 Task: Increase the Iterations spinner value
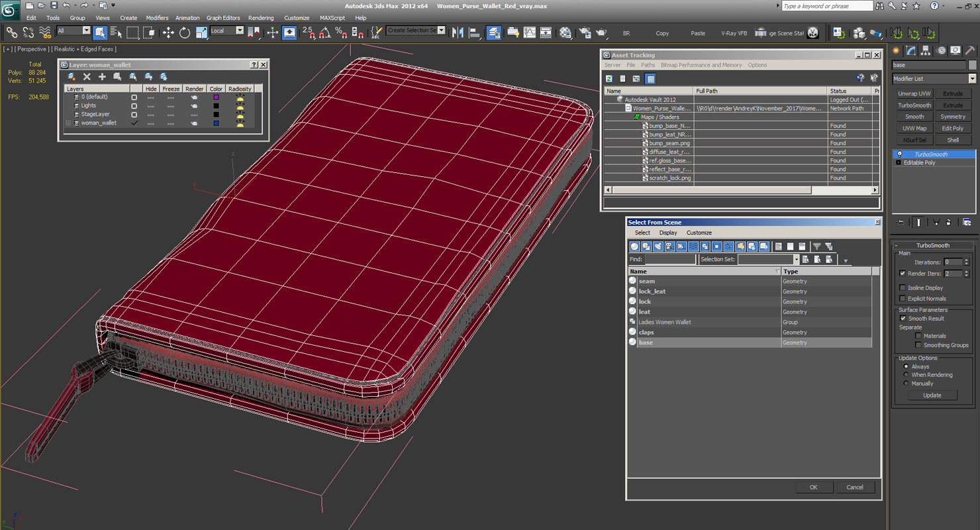point(967,260)
